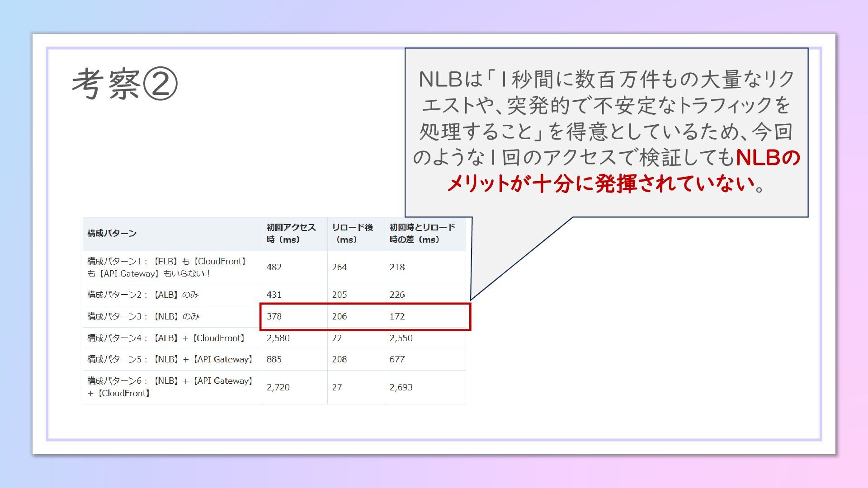
Task: Select the 構成パターン5 NLB + API Gateway label
Action: [170, 359]
